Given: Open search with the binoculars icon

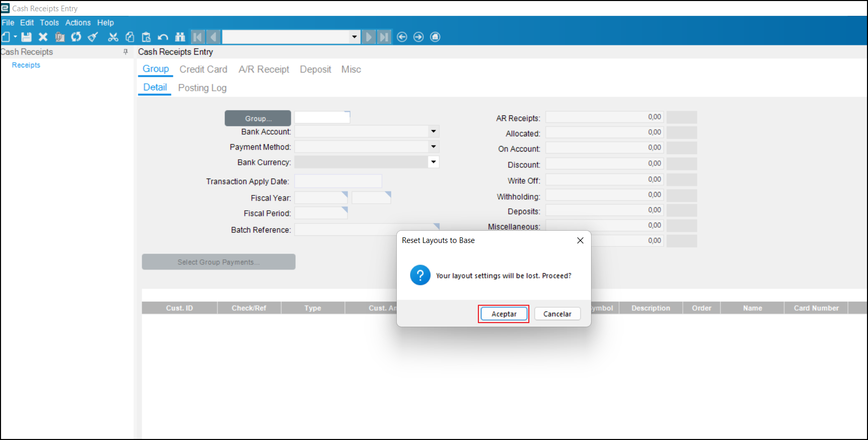Looking at the screenshot, I should (180, 37).
